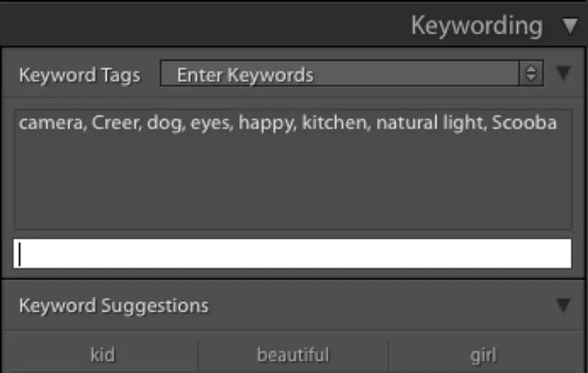Collapse the Keywording panel with its header triangle
This screenshot has width=588, height=373.
[569, 27]
